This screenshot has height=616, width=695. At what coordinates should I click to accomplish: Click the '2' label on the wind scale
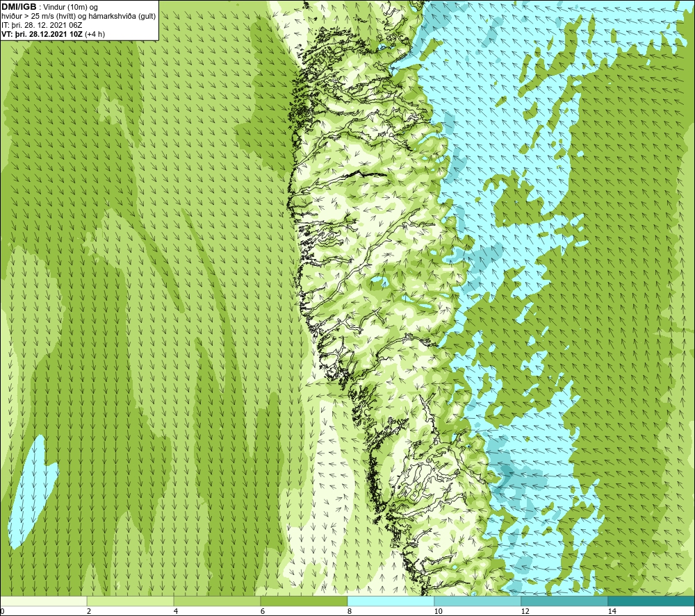pos(89,611)
